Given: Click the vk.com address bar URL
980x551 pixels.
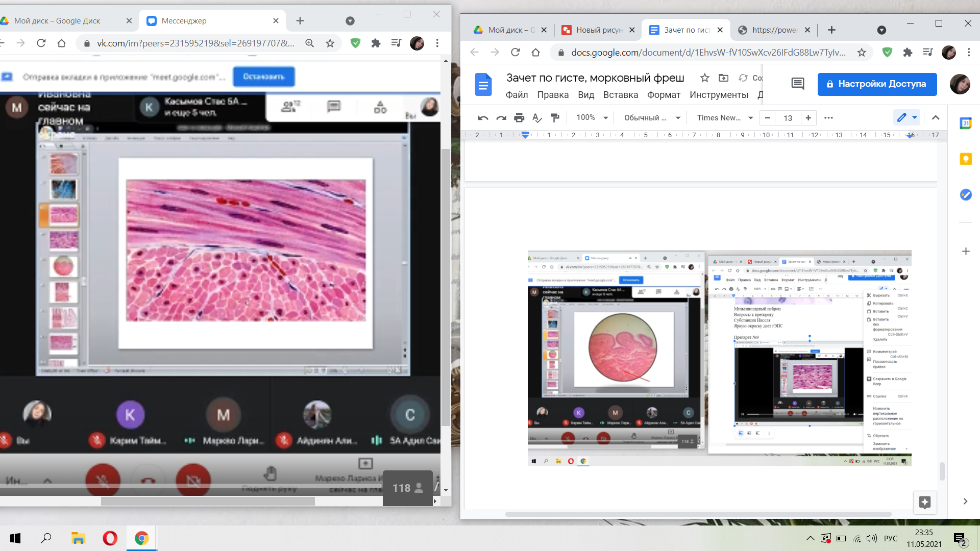Looking at the screenshot, I should point(195,43).
